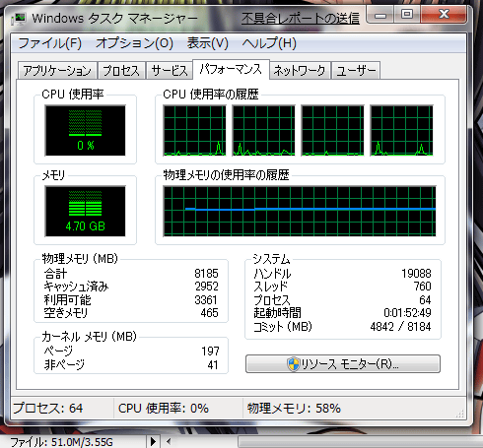
Task: Switch to the アプリケーション tab
Action: pyautogui.click(x=57, y=71)
